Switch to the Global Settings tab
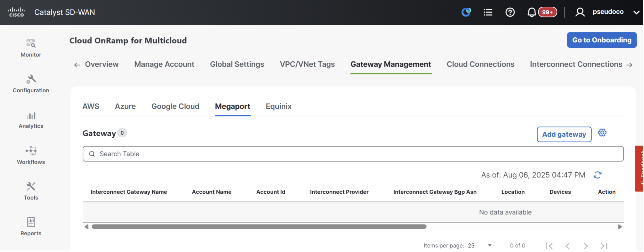Viewport: 644px width, 252px height. (x=237, y=64)
